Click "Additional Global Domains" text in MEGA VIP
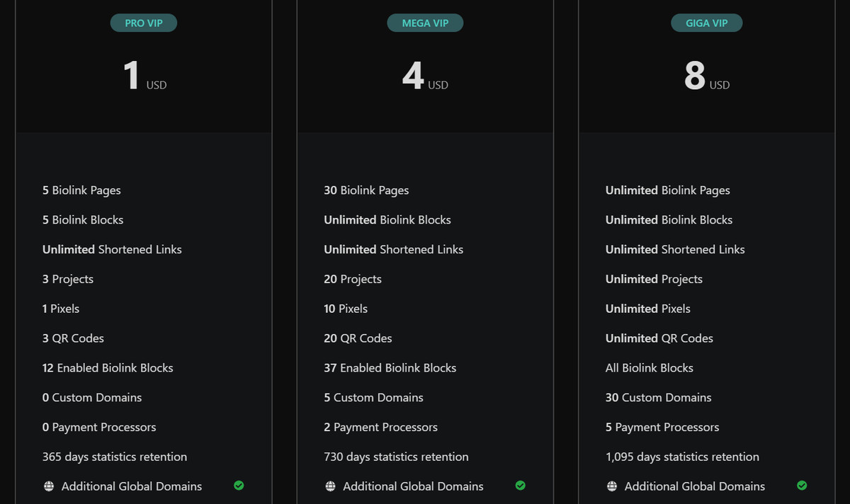850x504 pixels. pyautogui.click(x=413, y=486)
